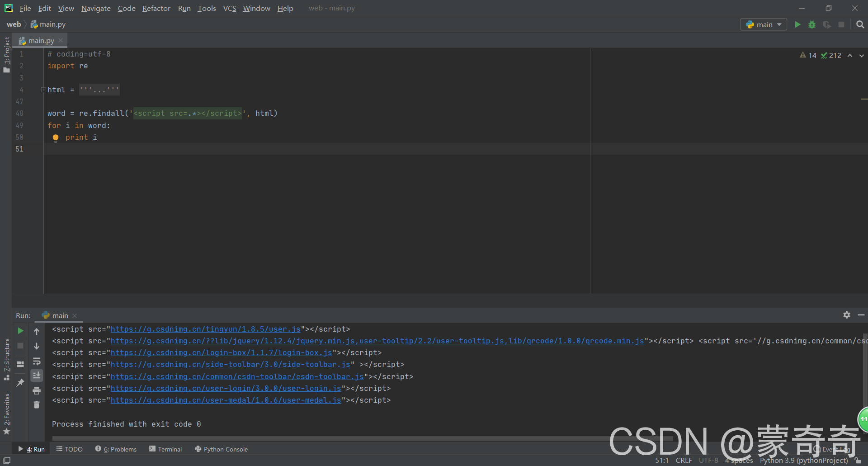The width and height of the screenshot is (868, 466).
Task: Open the Tools menu
Action: (x=207, y=8)
